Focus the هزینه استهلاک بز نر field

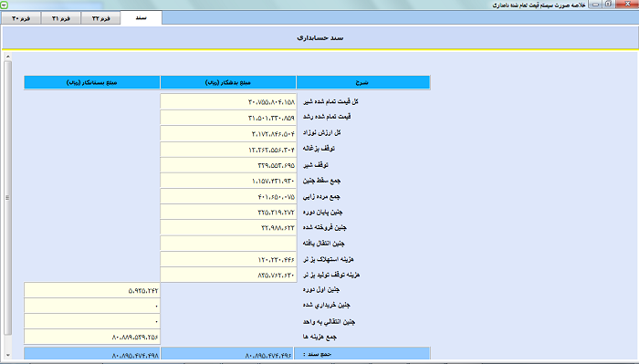point(228,259)
